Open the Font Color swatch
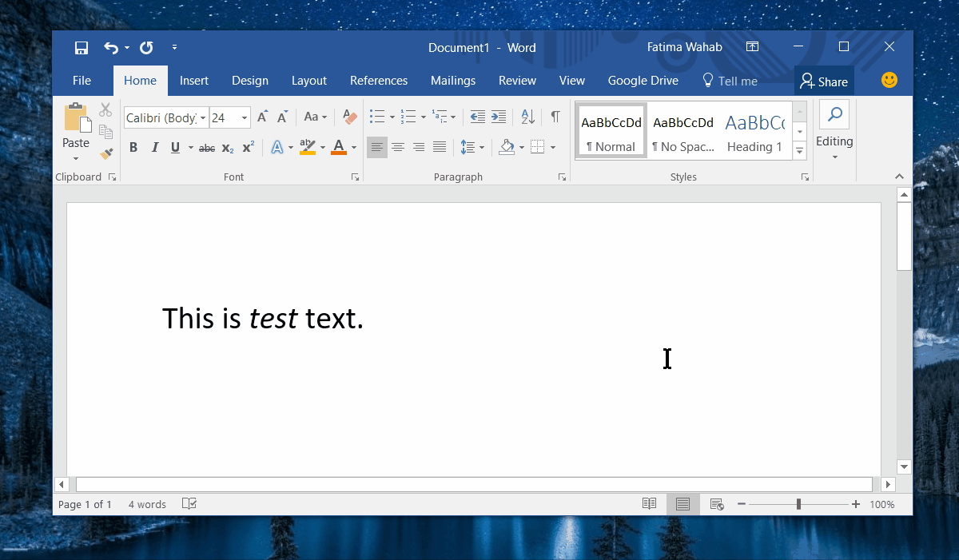 coord(339,147)
